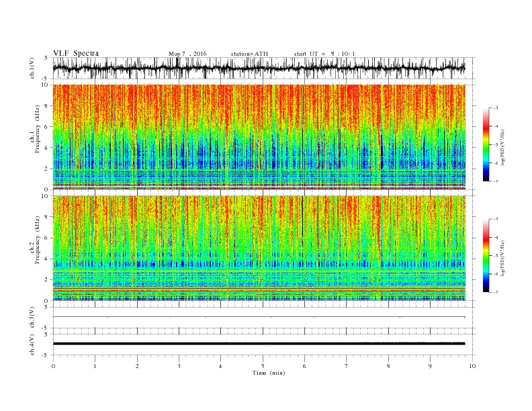Image resolution: width=532 pixels, height=411 pixels.
Task: Select the "ch.2 Frequency (kHz)" axis label
Action: pos(35,239)
